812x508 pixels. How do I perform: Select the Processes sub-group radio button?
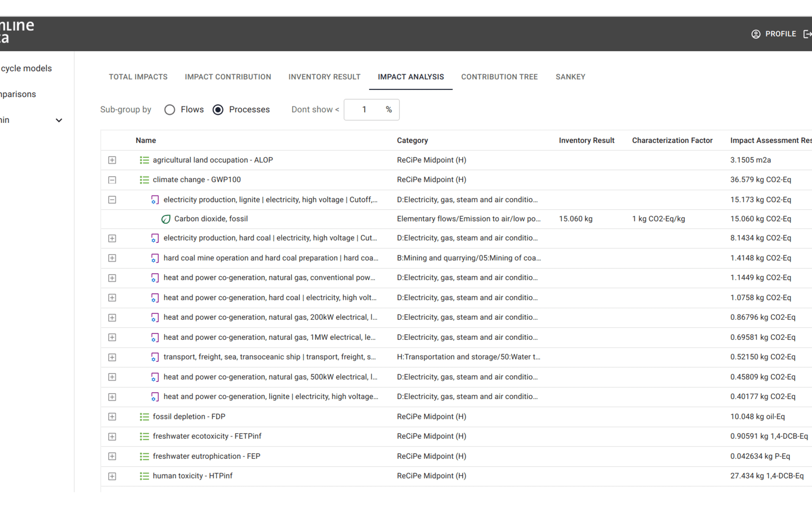218,110
